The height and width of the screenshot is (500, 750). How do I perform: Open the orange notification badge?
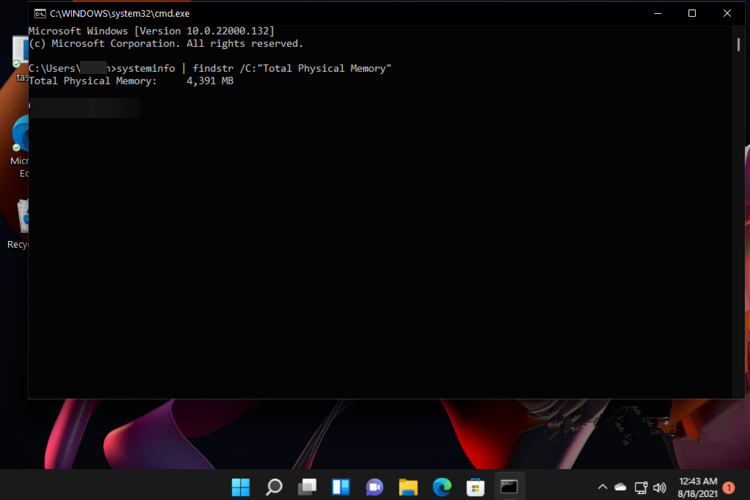pyautogui.click(x=729, y=487)
